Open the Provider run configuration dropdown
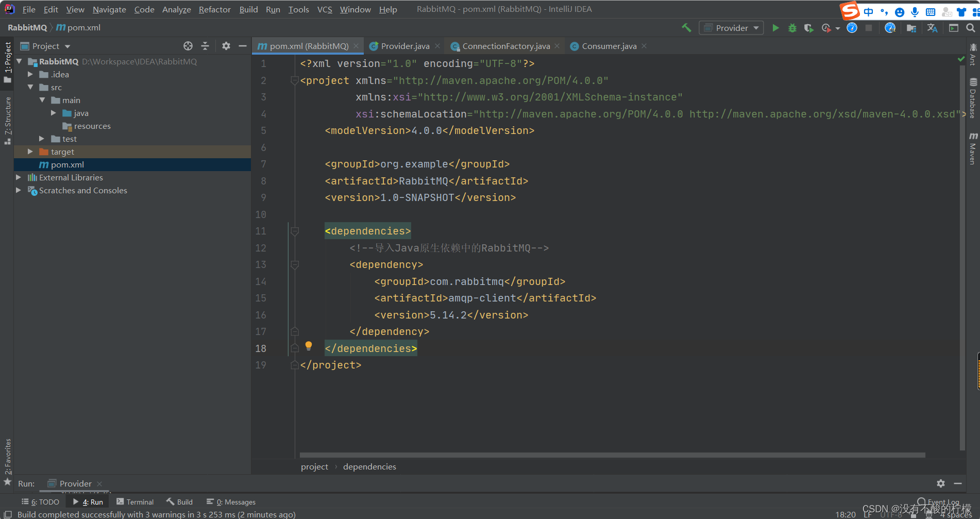Screen dimensions: 980x519 click(732, 28)
